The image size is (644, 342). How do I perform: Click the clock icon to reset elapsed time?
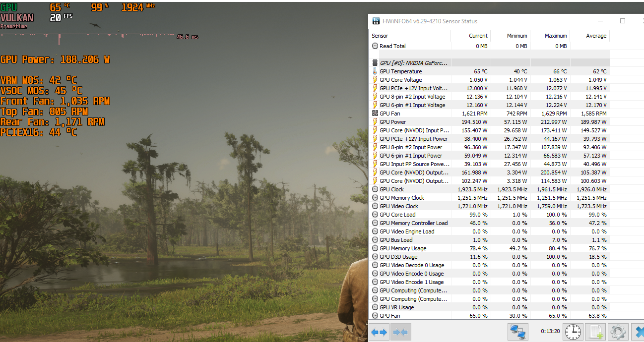[x=573, y=332]
